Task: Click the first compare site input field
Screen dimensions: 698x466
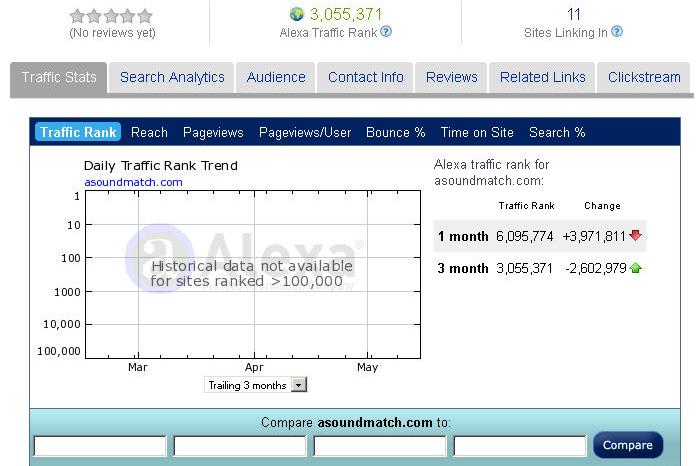Action: tap(100, 446)
